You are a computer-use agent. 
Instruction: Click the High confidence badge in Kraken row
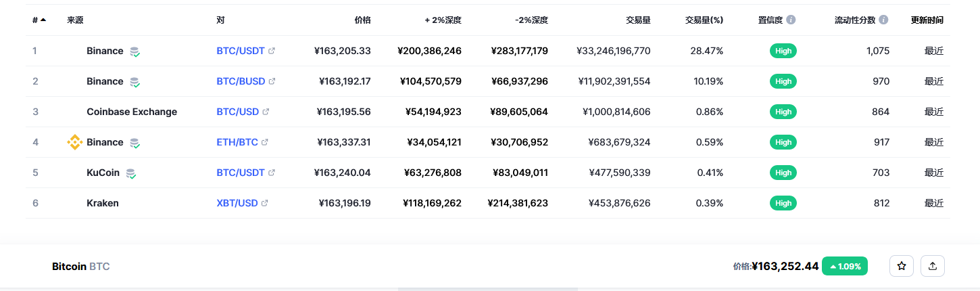coord(783,203)
